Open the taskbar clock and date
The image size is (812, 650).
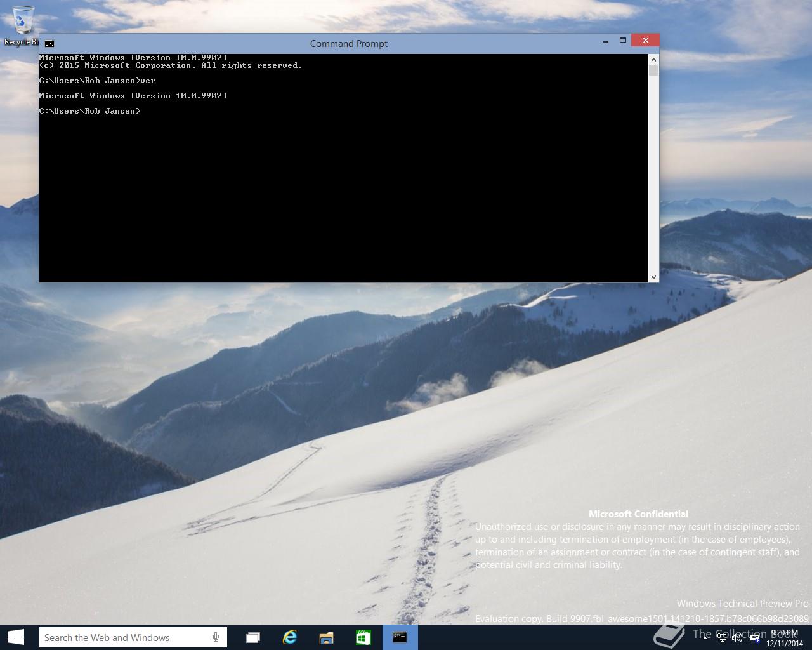pos(785,638)
